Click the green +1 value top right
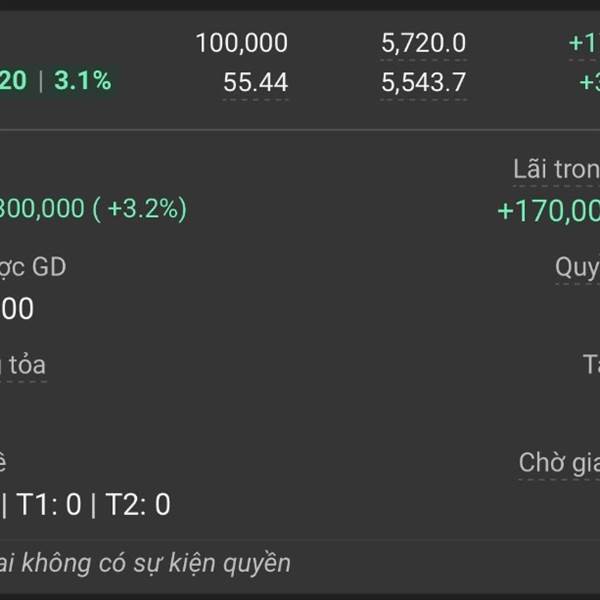The width and height of the screenshot is (600, 600). point(584,43)
